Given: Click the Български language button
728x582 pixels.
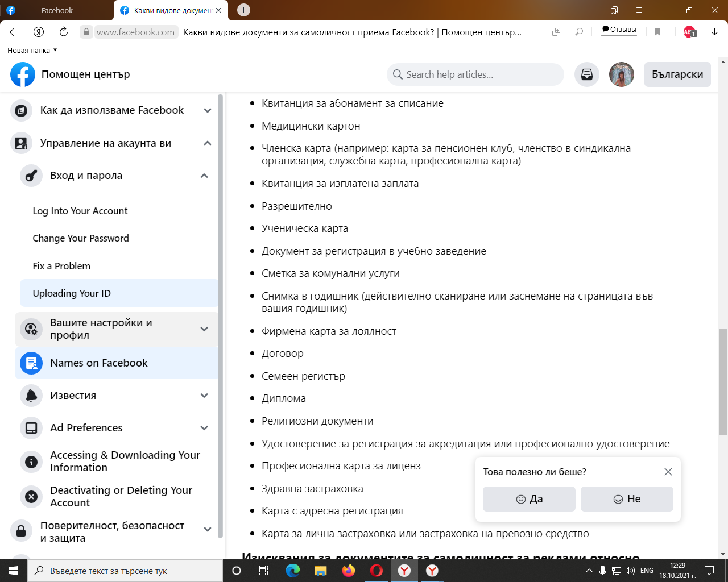Looking at the screenshot, I should 677,74.
